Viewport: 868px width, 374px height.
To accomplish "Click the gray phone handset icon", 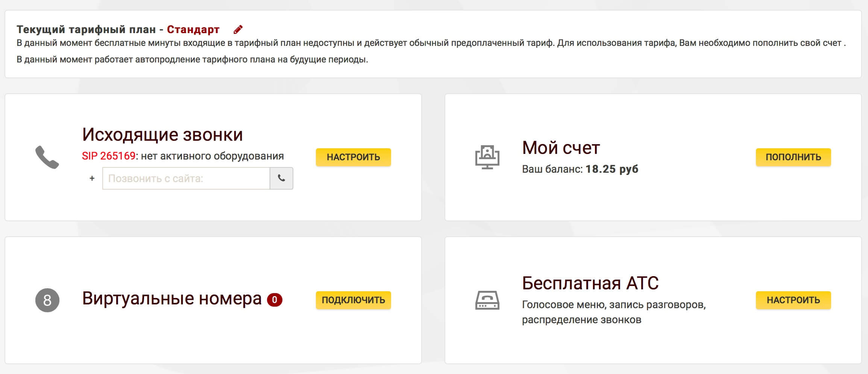I will point(47,157).
